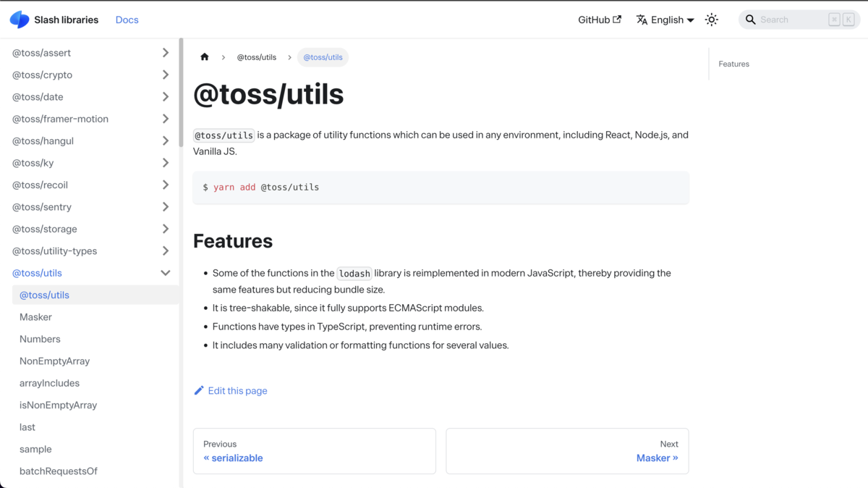Click the Toss Slash logo icon
The height and width of the screenshot is (488, 868).
tap(19, 20)
